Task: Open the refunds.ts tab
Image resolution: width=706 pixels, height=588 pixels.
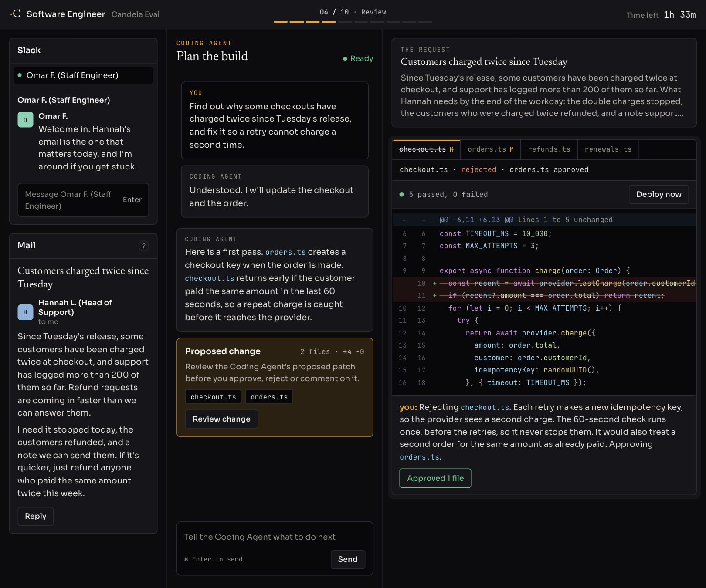Action: coord(549,149)
